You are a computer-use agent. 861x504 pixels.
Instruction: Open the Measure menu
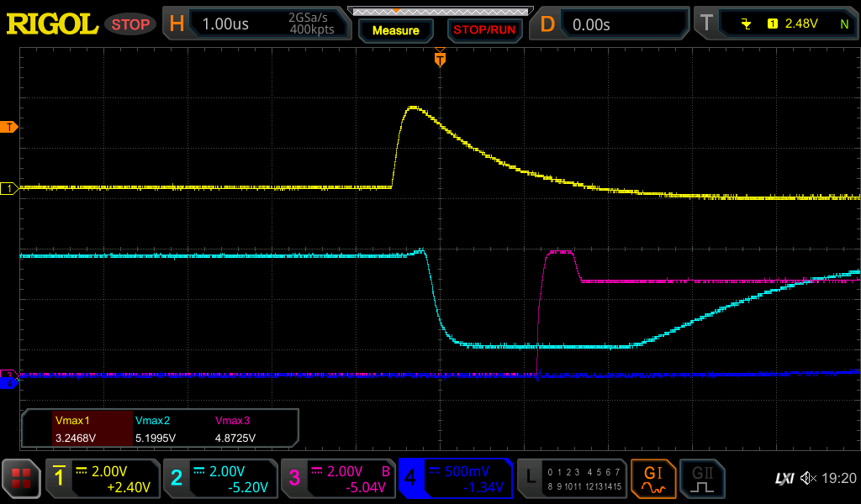395,31
